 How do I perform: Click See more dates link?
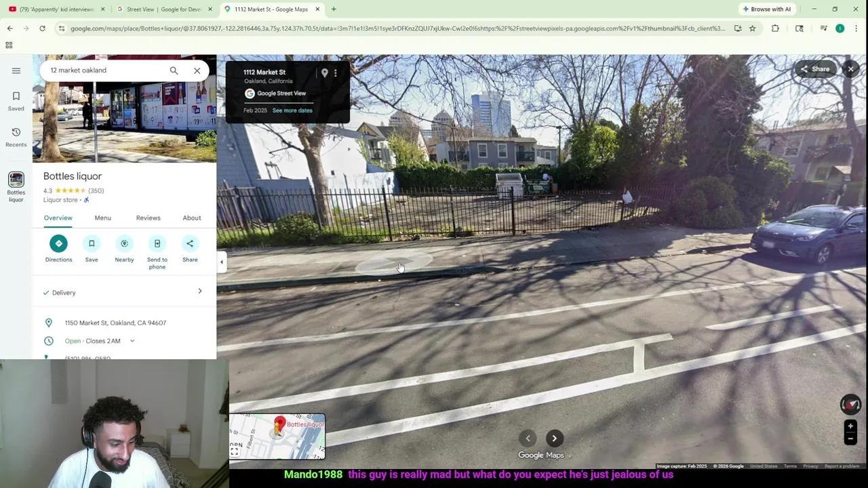292,110
